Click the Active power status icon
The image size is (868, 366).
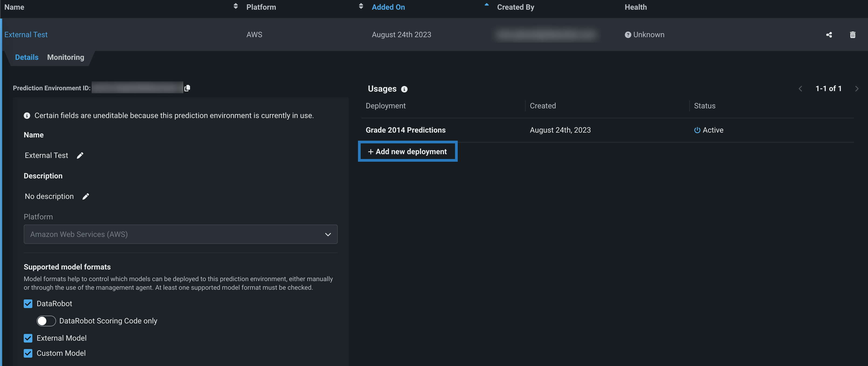(x=697, y=130)
